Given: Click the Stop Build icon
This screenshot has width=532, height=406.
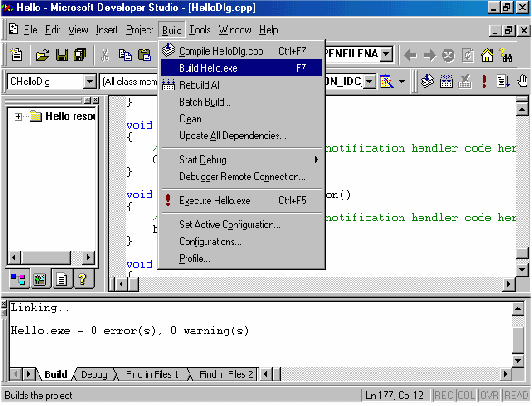Looking at the screenshot, I should click(x=465, y=81).
